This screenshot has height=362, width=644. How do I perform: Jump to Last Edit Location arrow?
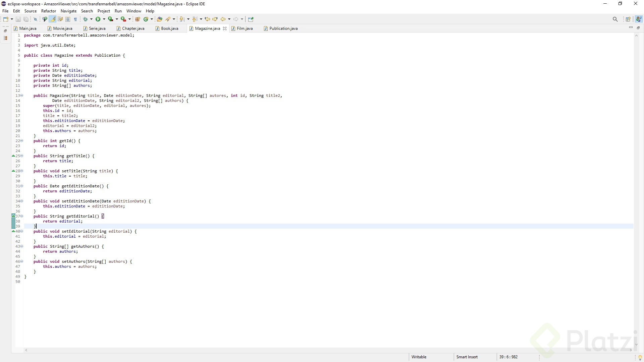[207, 19]
